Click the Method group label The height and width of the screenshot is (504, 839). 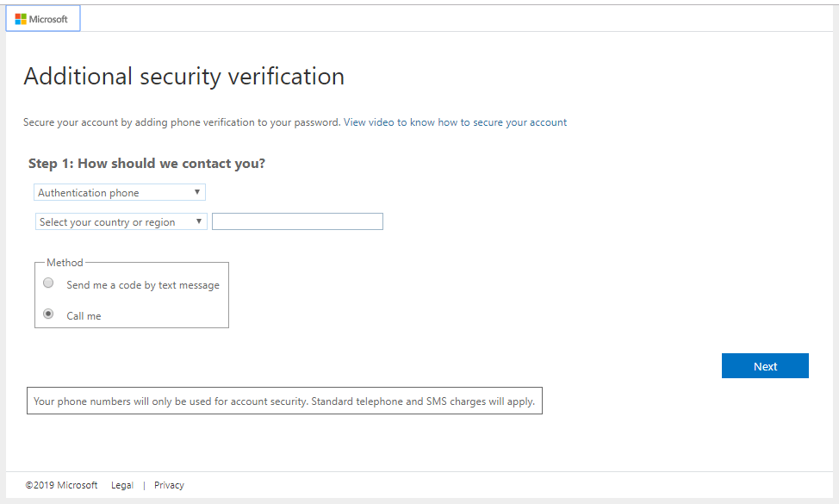pos(65,263)
